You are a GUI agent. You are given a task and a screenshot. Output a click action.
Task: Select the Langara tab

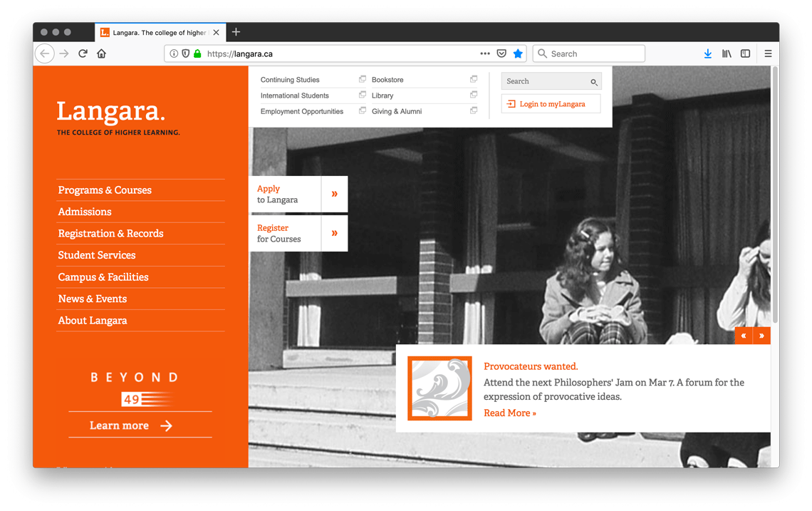[x=160, y=32]
